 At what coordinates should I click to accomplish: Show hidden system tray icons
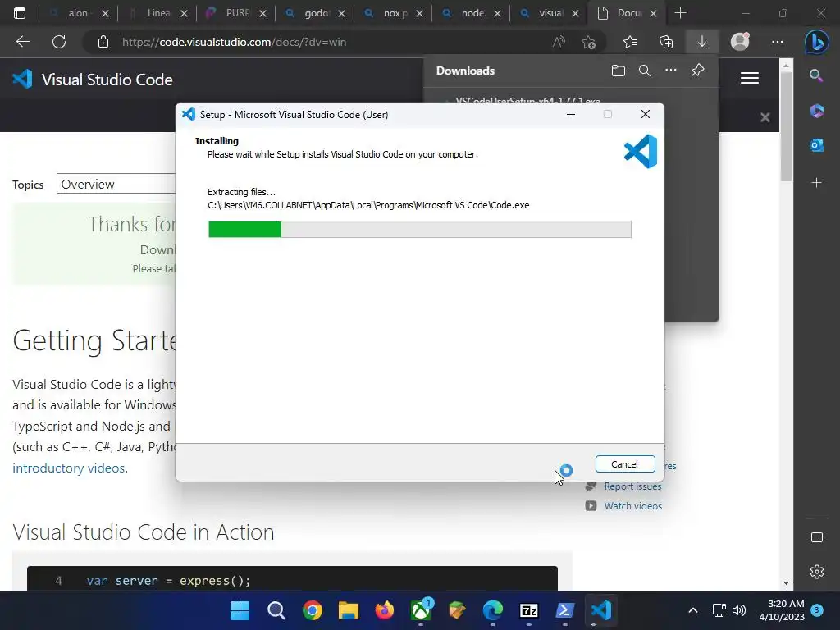pyautogui.click(x=692, y=610)
